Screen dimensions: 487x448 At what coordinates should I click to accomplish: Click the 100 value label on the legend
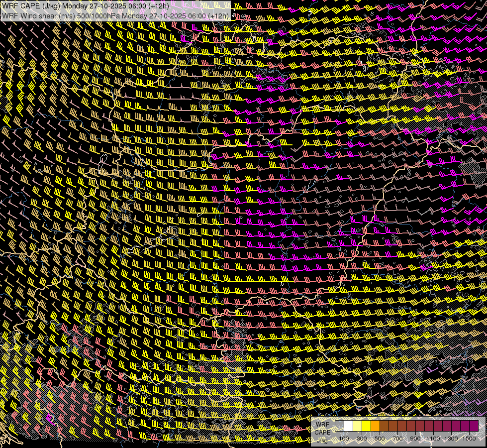click(x=344, y=439)
